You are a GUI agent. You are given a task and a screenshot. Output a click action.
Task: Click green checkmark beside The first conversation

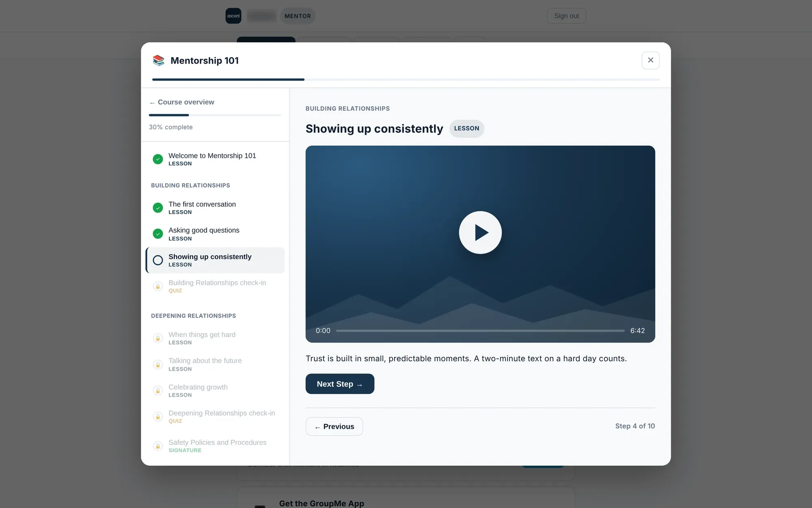158,208
